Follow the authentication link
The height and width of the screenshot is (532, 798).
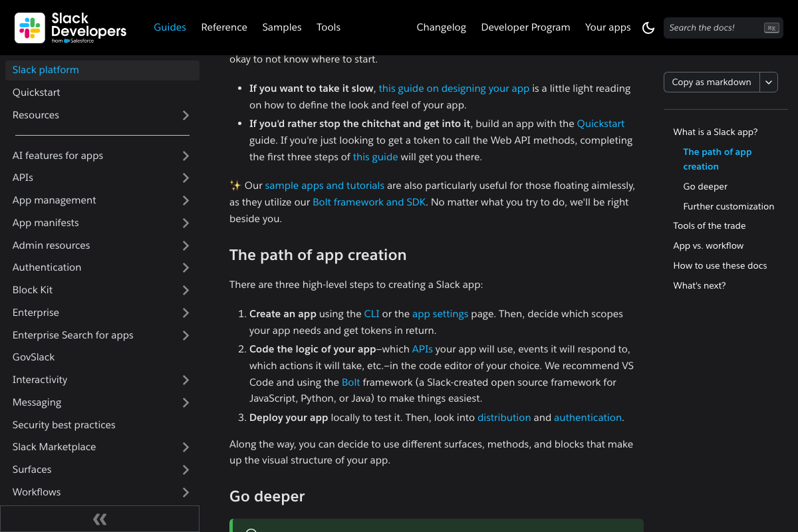[x=588, y=418]
